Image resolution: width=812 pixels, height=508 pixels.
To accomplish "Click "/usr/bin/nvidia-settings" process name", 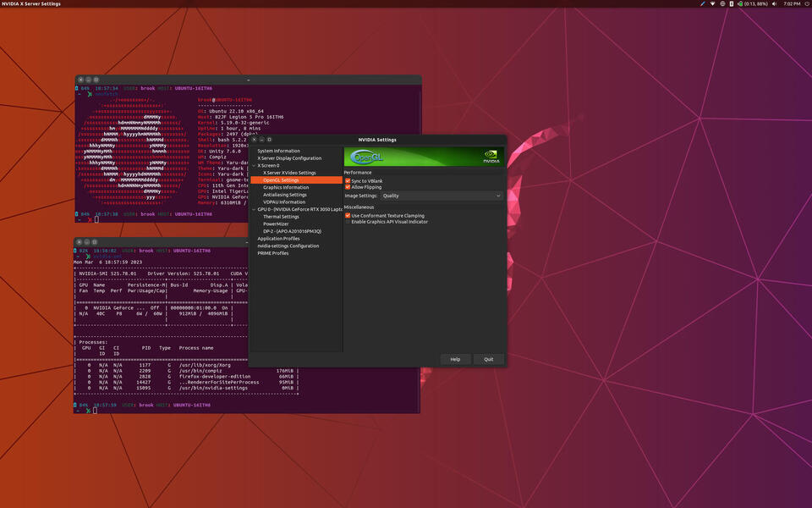I will tap(213, 388).
